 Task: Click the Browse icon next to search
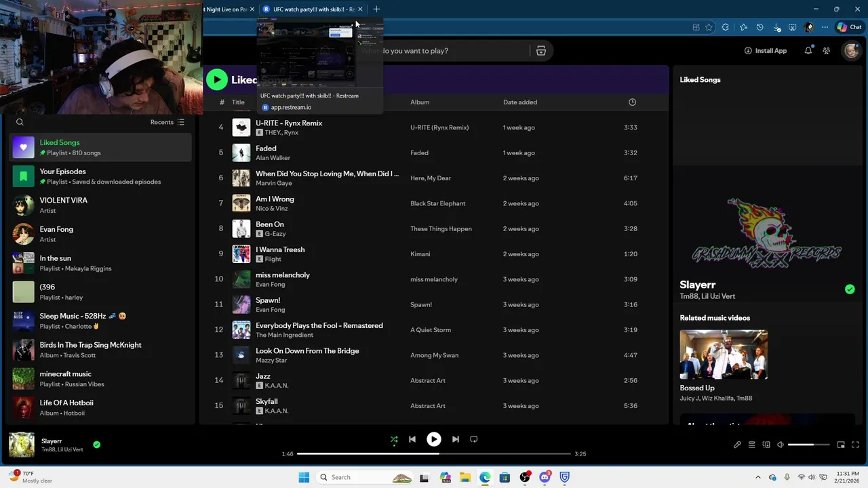(541, 51)
